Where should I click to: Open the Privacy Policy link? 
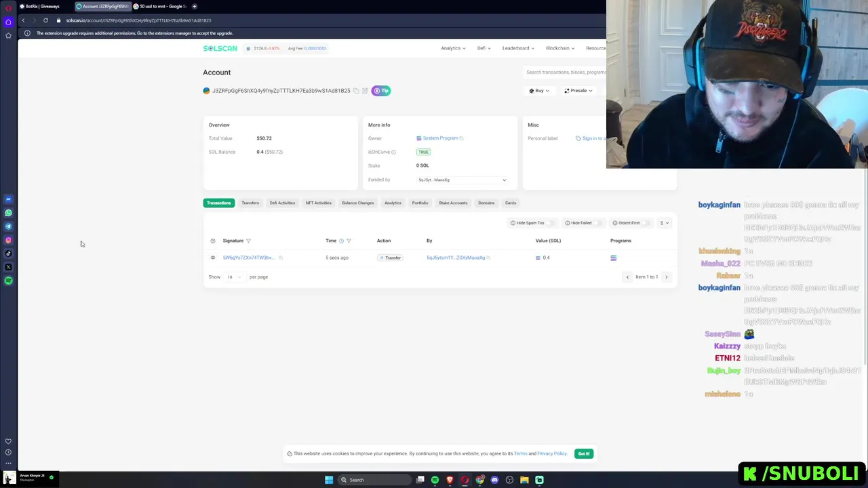point(552,453)
